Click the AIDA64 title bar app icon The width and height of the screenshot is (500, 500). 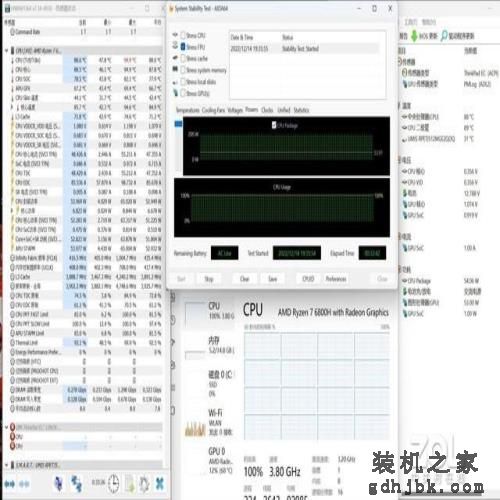click(171, 8)
